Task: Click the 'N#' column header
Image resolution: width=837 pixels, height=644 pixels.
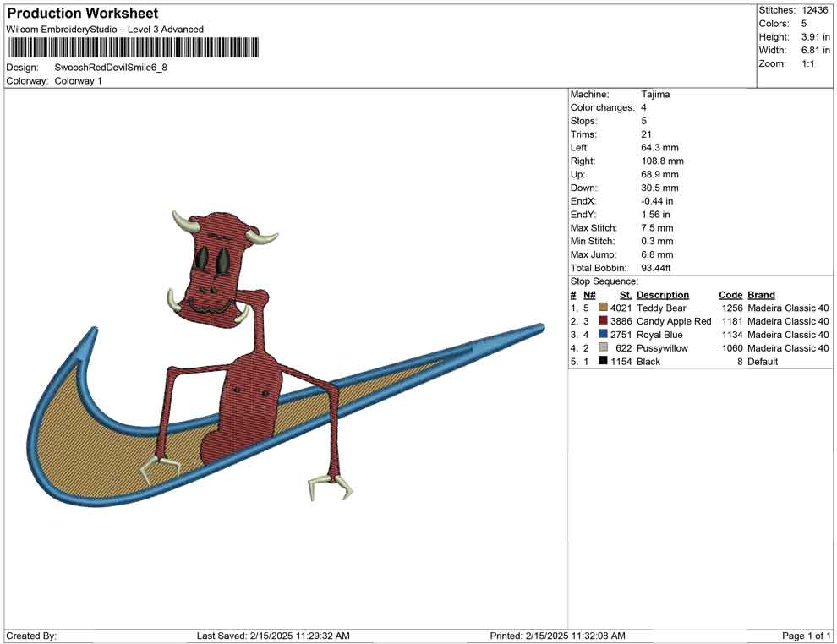Action: pyautogui.click(x=589, y=294)
